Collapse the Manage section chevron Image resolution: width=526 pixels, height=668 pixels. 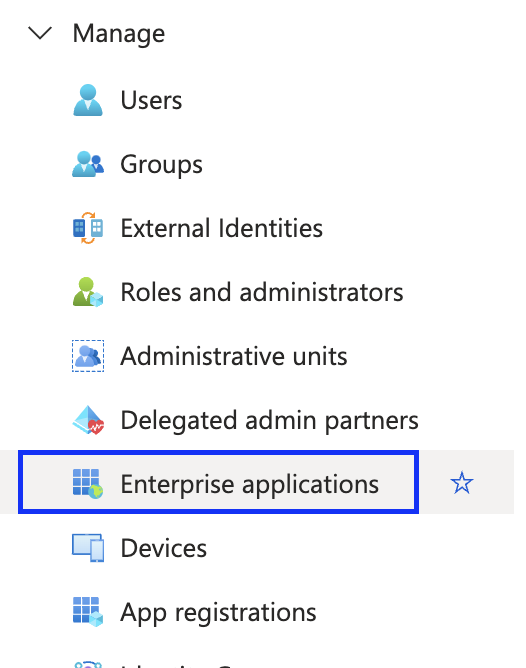tap(40, 33)
